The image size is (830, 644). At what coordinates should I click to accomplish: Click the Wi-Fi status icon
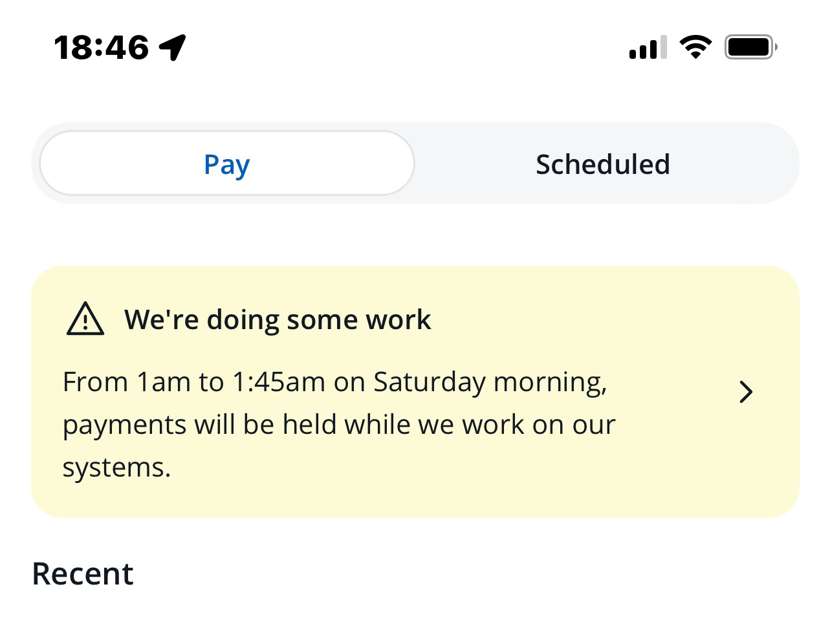point(695,47)
